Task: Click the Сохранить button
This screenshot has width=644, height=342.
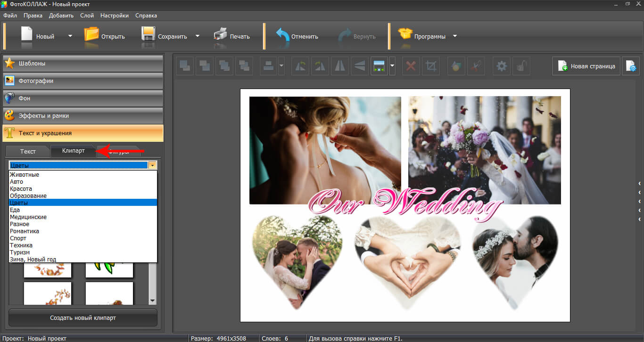Action: point(165,36)
